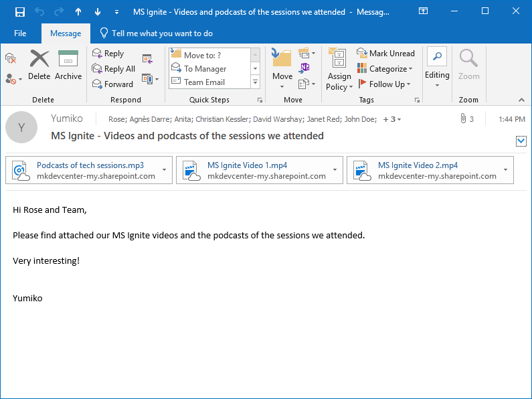Screen dimensions: 532x399
Task: Open the File tab
Action: tap(20, 33)
